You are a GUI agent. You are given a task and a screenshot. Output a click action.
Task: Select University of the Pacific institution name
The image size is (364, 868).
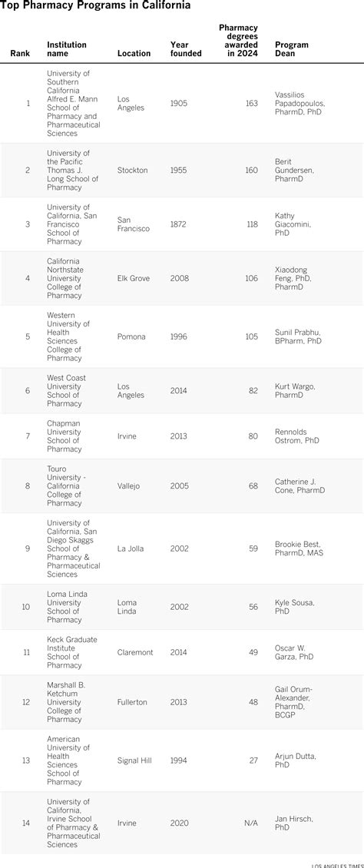pyautogui.click(x=72, y=170)
